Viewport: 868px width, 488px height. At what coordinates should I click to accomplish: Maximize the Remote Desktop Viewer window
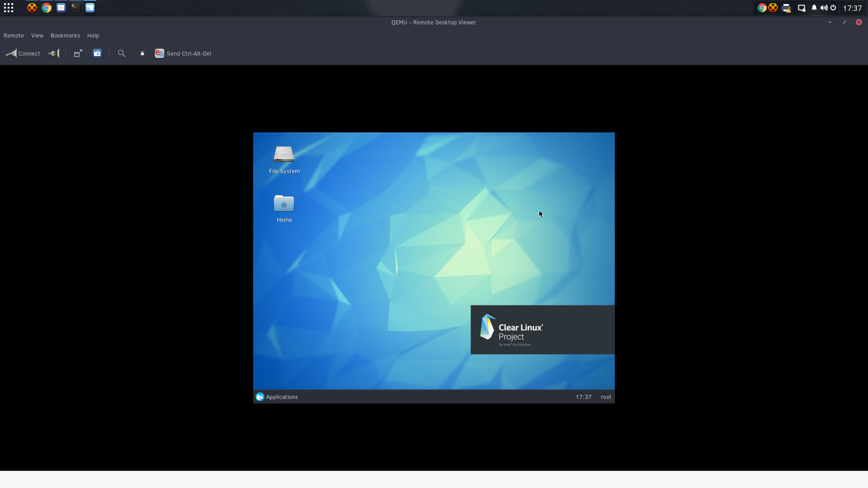coord(844,22)
